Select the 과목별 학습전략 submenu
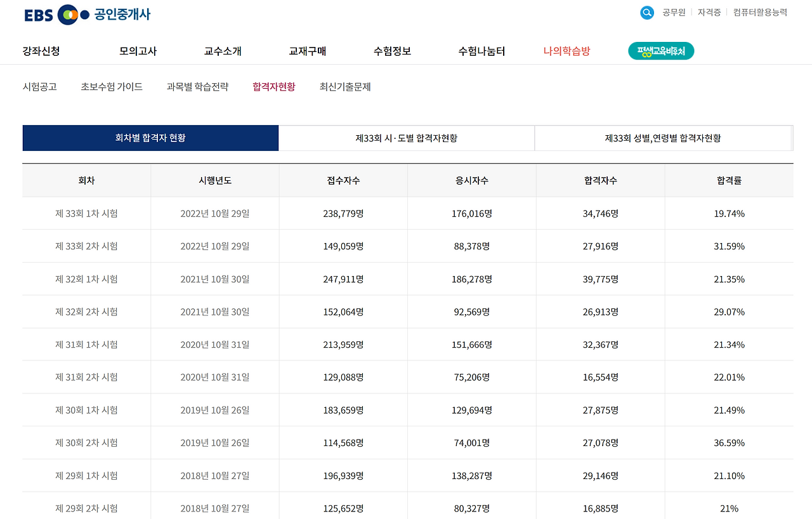Viewport: 812px width, 519px height. coord(197,87)
